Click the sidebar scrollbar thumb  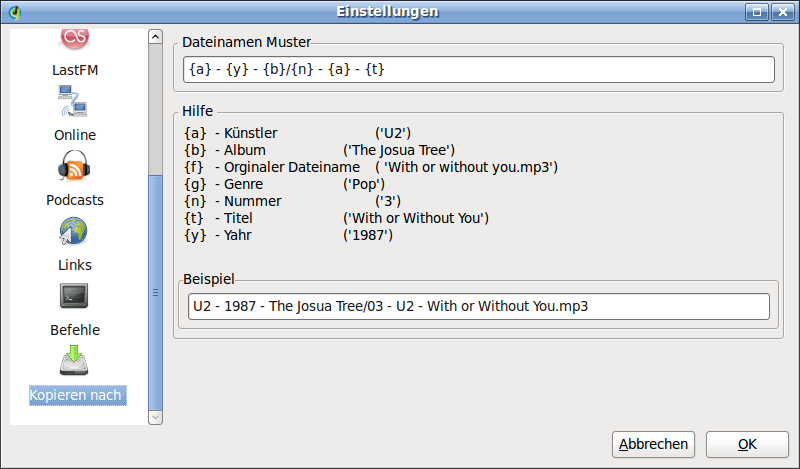[156, 292]
